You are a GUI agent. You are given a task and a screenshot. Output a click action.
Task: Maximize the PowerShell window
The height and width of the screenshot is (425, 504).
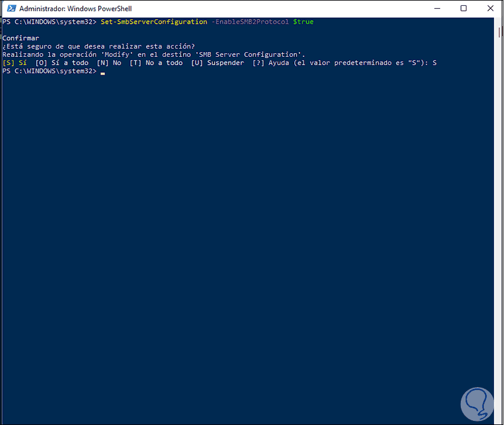463,9
